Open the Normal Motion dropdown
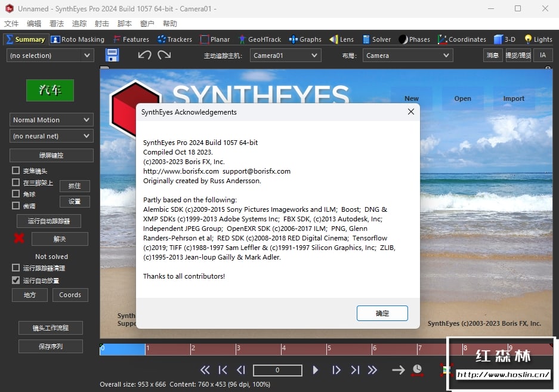 51,120
